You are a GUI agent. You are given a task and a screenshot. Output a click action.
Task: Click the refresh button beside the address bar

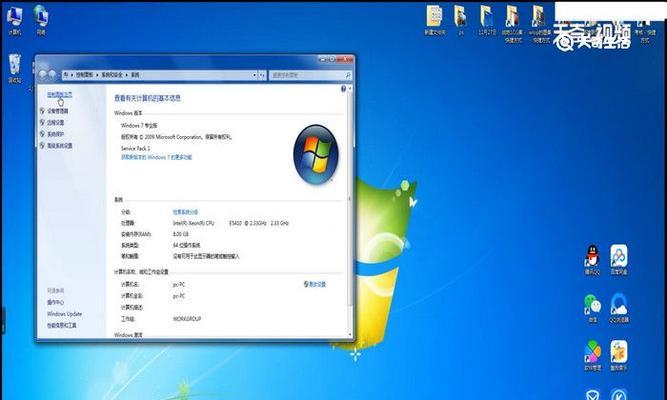262,75
